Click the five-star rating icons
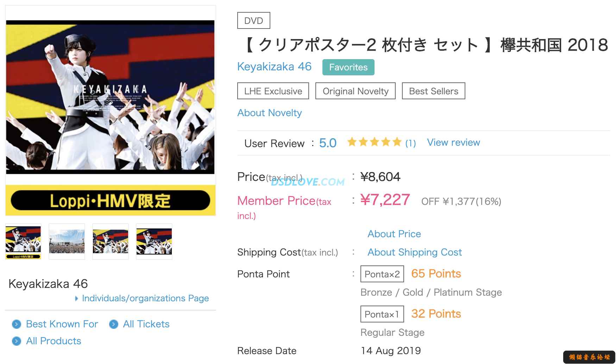Image resolution: width=616 pixels, height=364 pixels. [x=374, y=142]
